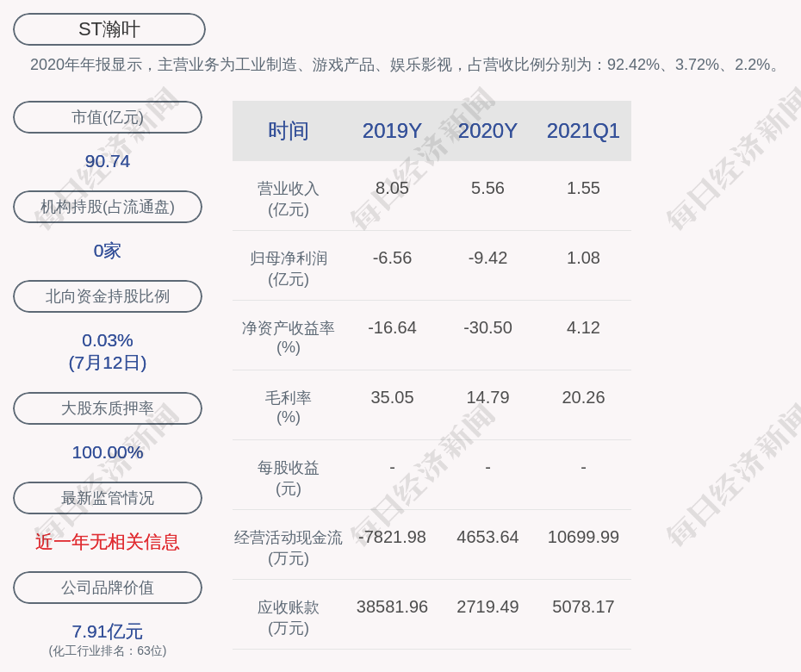Select the 最新监管情况 pill icon
The image size is (801, 672).
107,498
